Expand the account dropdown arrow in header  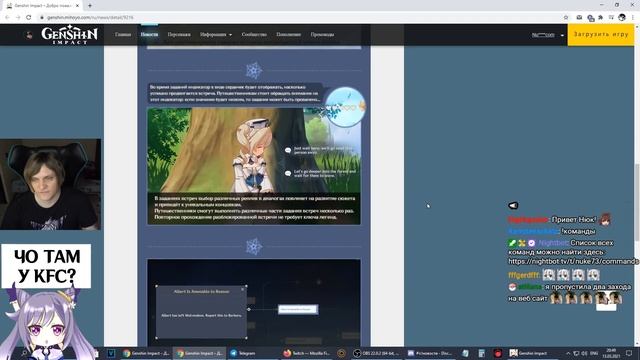[x=562, y=35]
